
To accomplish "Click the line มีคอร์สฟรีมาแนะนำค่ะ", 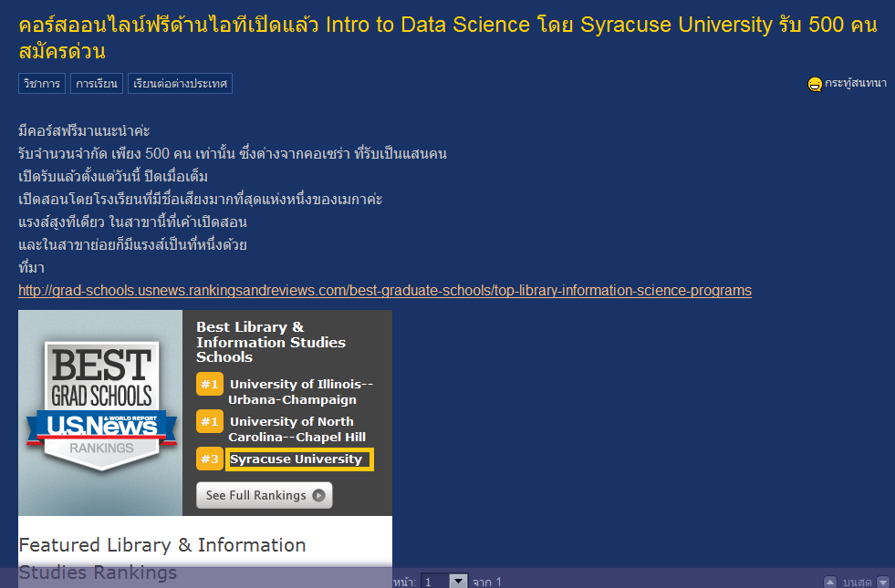I will pyautogui.click(x=84, y=130).
